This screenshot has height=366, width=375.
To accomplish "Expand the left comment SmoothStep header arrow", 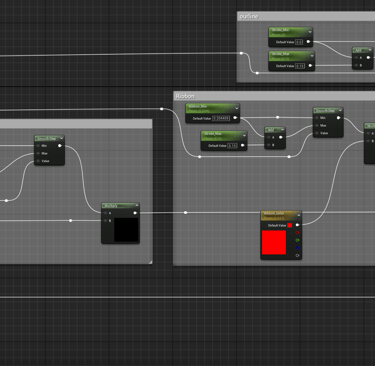I will [x=62, y=138].
